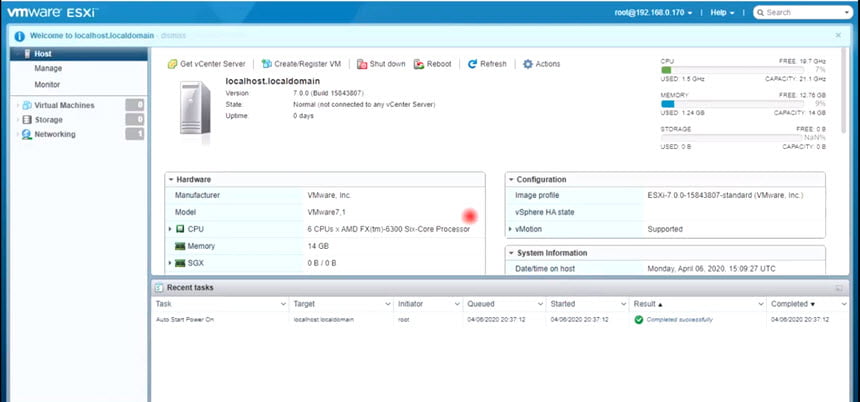This screenshot has width=860, height=402.
Task: Click the Completed successfully result link
Action: click(680, 319)
